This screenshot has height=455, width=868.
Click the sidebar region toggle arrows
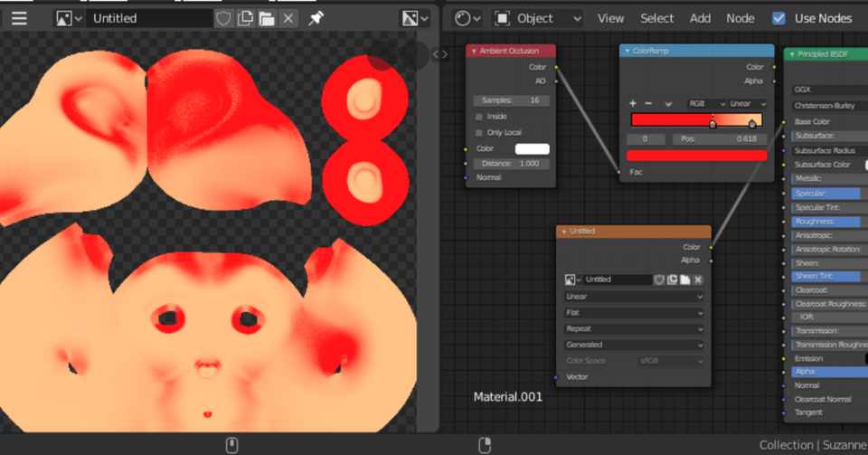pos(440,54)
